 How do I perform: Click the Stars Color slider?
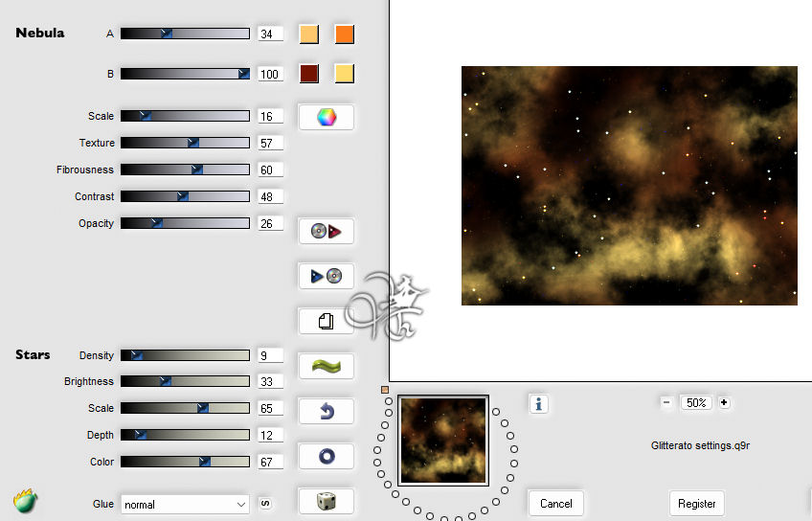(185, 462)
